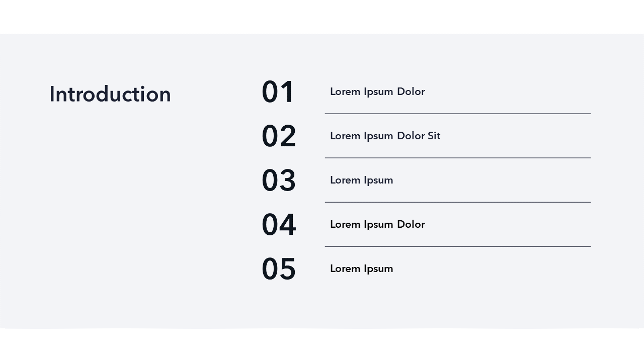
Task: Select the divider line below item 03
Action: click(457, 202)
